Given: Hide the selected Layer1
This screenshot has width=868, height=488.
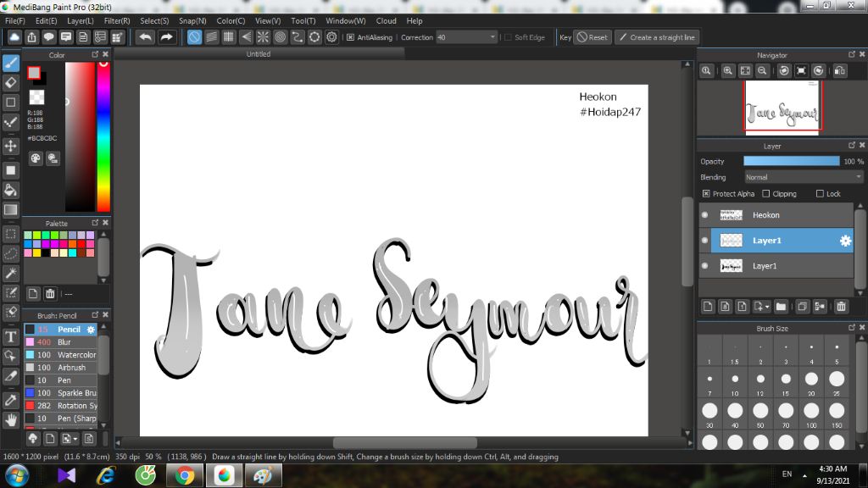Looking at the screenshot, I should 704,241.
